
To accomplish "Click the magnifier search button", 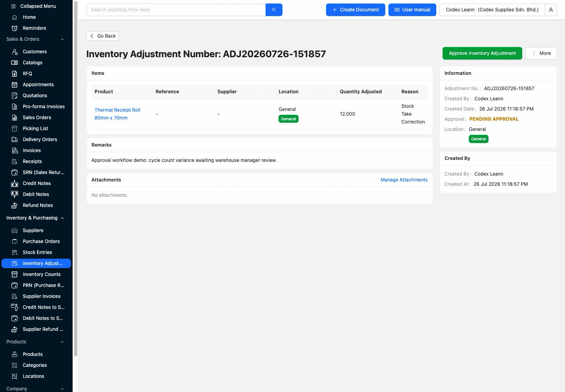I will [274, 10].
